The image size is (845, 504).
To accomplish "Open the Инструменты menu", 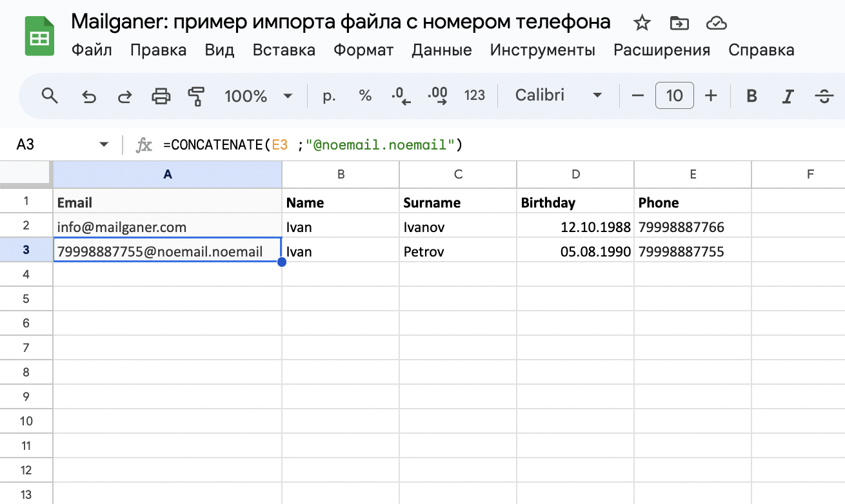I will click(542, 50).
